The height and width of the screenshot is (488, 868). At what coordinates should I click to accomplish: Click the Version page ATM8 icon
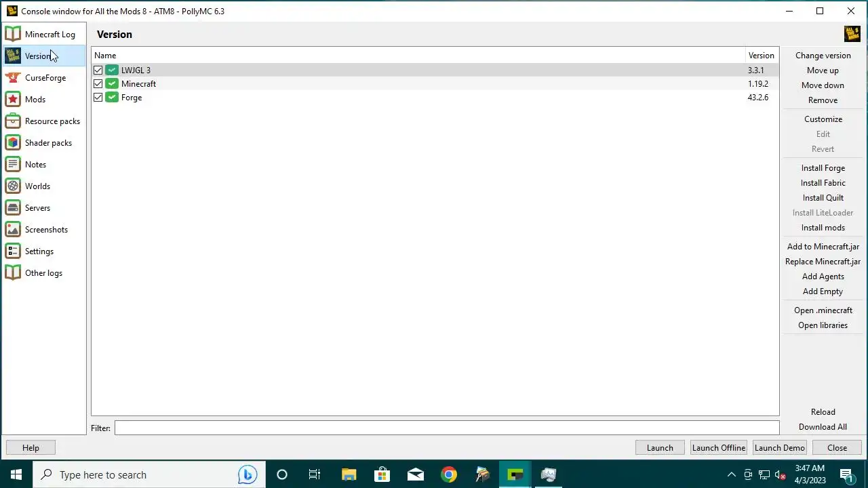pyautogui.click(x=13, y=56)
